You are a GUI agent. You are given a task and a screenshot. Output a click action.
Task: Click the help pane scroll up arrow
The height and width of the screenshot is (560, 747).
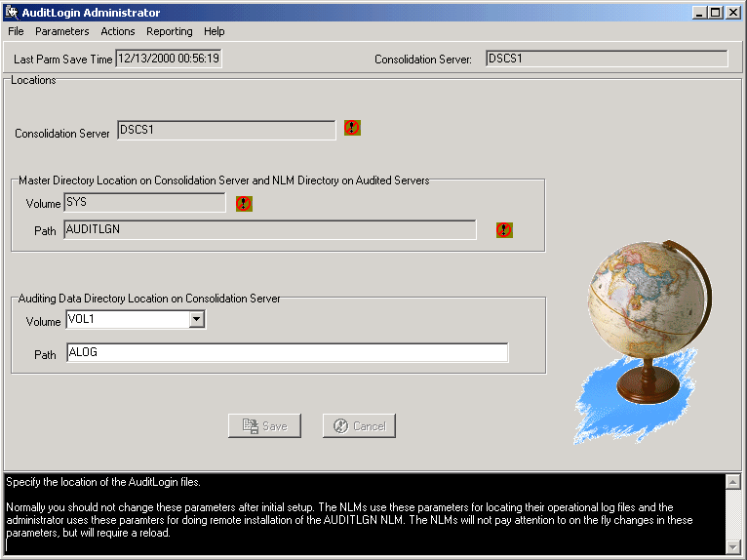pos(732,482)
